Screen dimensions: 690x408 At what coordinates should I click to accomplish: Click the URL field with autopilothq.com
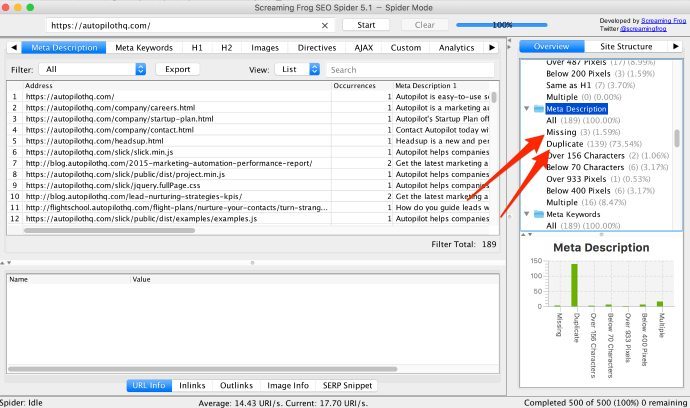[x=190, y=26]
